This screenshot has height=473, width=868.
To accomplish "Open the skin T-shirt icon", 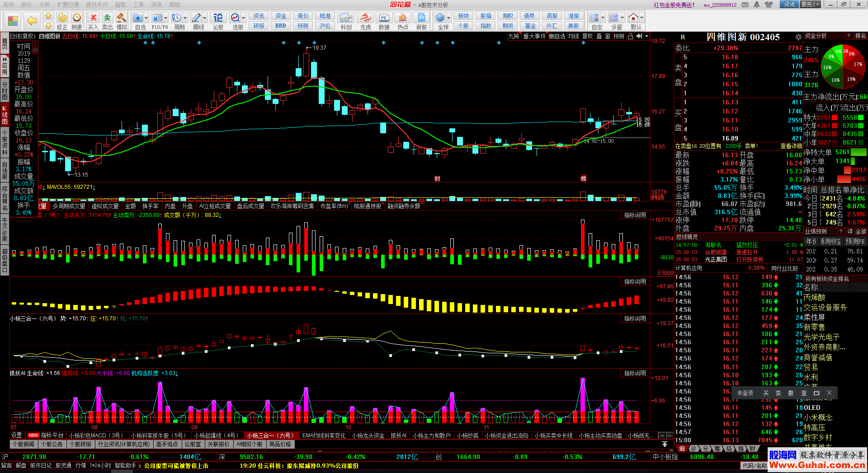I will pyautogui.click(x=769, y=5).
